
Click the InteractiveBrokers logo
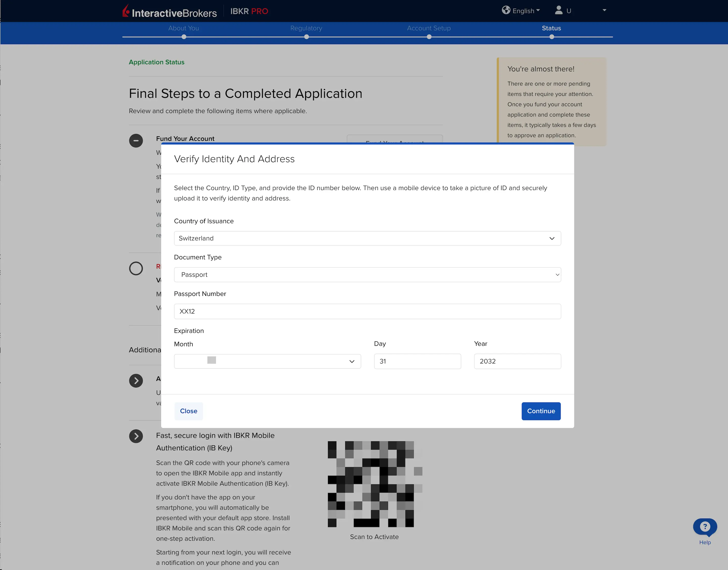(170, 11)
